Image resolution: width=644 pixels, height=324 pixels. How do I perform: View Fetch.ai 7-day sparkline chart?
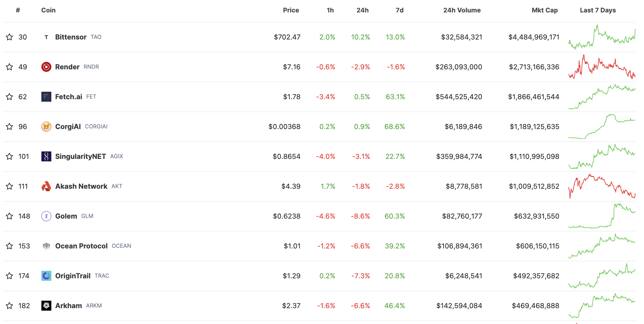click(602, 97)
